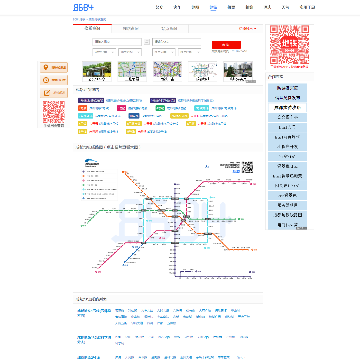Click the 8BB+ site logo
This screenshot has width=360, height=360.
coord(83,7)
